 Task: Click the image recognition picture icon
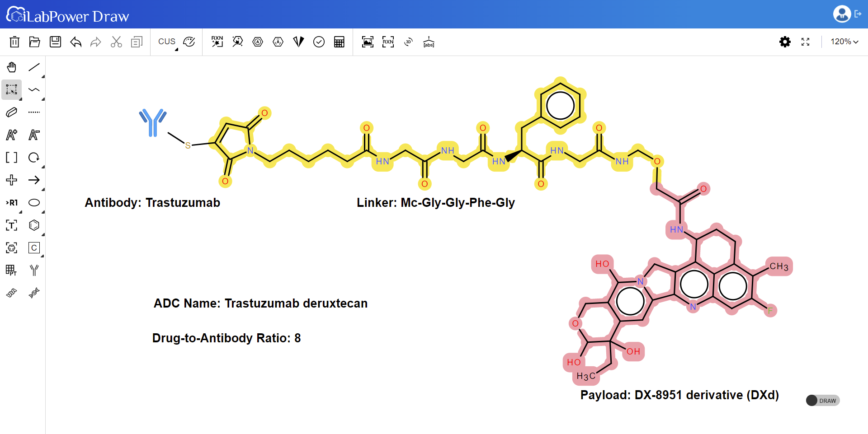(x=368, y=42)
